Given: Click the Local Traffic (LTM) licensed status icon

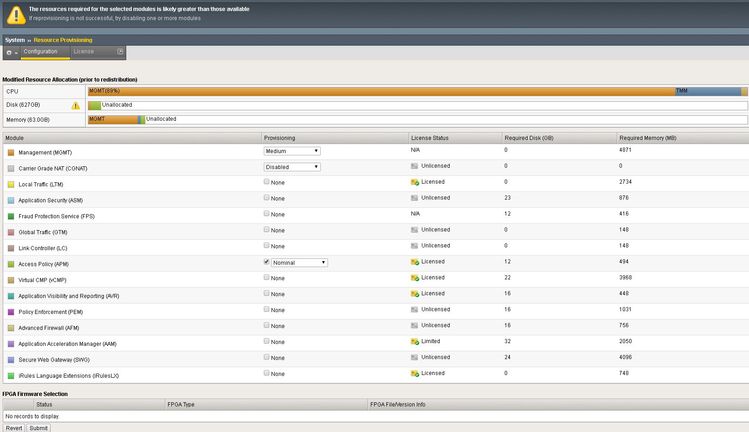Looking at the screenshot, I should [414, 183].
